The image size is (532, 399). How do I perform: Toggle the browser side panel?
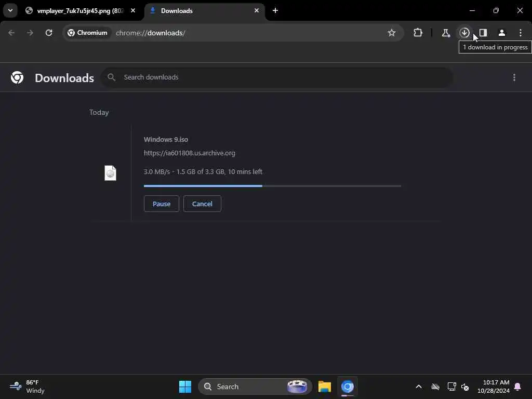(483, 33)
